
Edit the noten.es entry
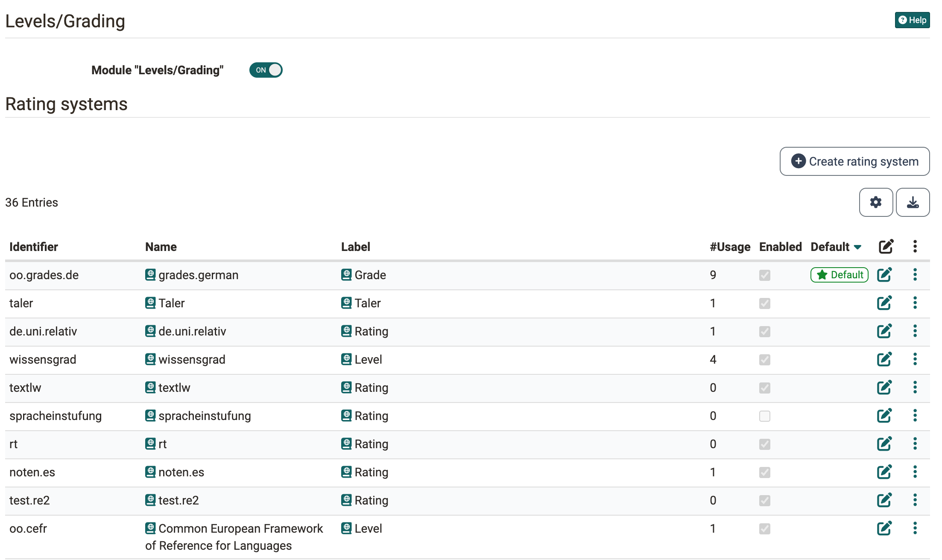pyautogui.click(x=884, y=472)
